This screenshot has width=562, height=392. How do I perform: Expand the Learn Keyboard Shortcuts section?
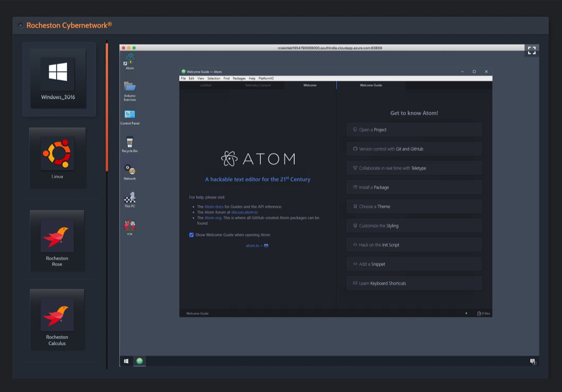414,283
